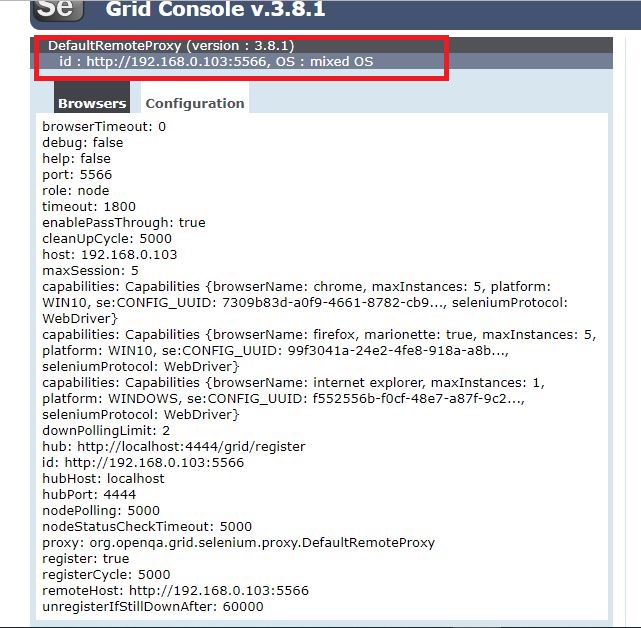Click the maxSession: 5 entry
Image resolution: width=641 pixels, height=628 pixels.
90,270
